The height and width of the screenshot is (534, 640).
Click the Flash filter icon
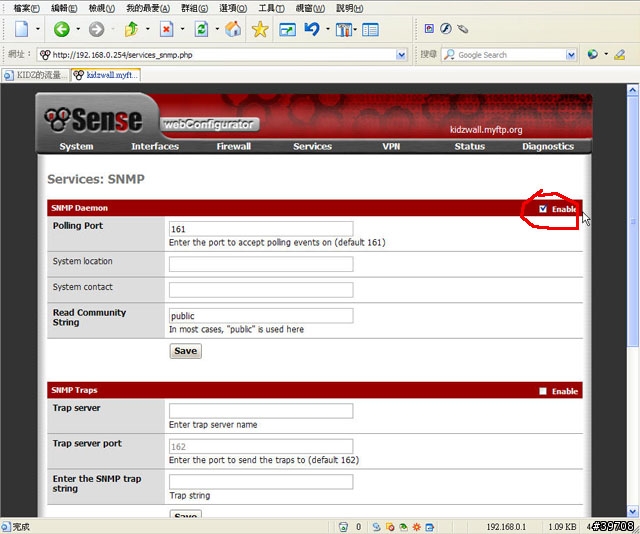coord(446,28)
